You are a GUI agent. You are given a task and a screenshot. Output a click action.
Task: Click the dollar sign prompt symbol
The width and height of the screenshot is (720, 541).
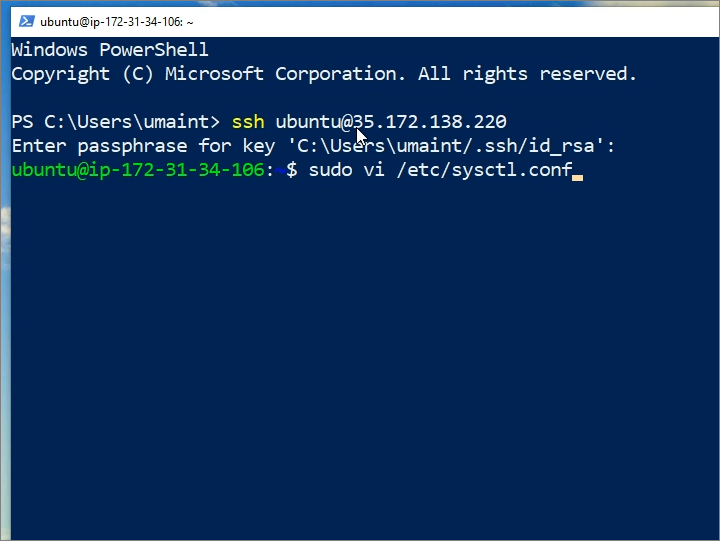point(292,170)
